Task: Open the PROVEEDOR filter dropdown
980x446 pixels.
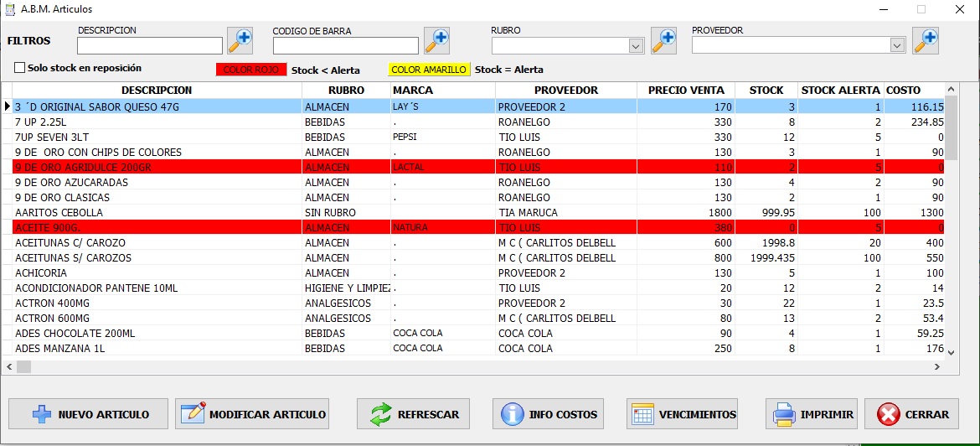Action: (x=898, y=45)
